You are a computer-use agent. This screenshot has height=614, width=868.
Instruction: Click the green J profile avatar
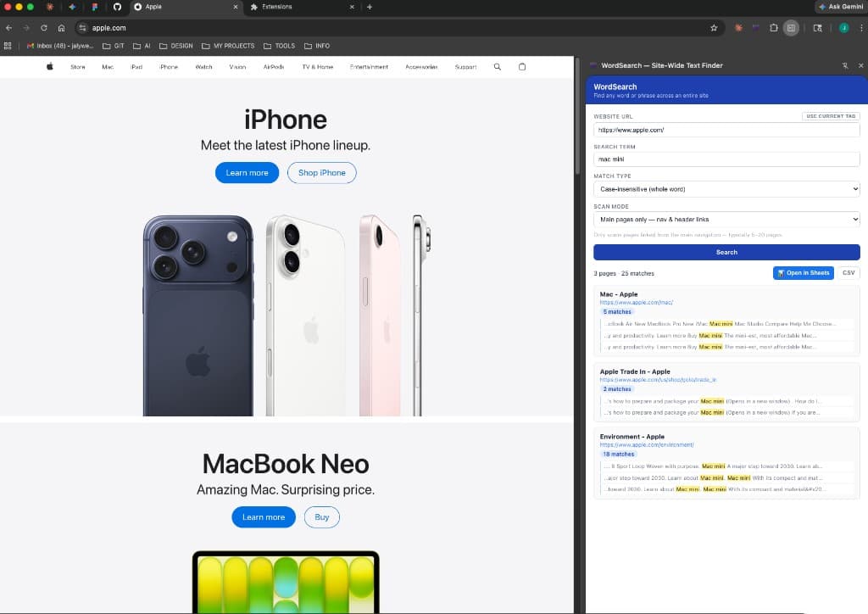[x=843, y=27]
